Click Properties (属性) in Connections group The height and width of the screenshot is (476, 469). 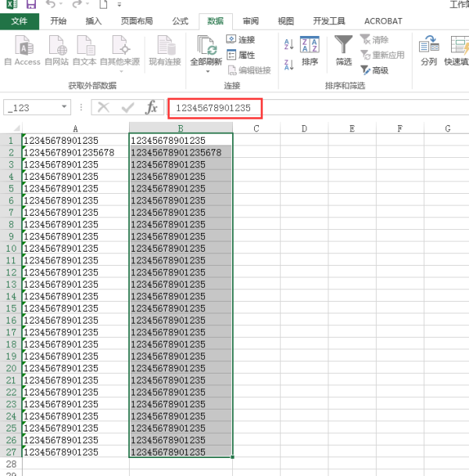pyautogui.click(x=242, y=55)
